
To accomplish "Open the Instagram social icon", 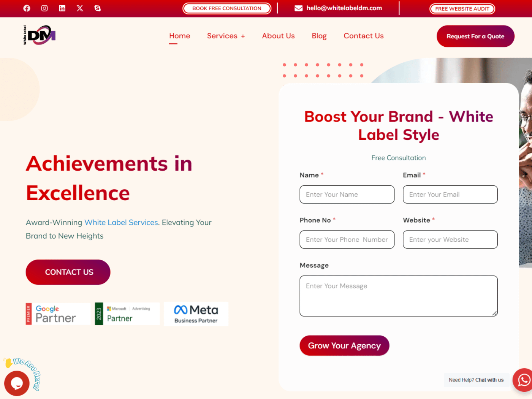I will pos(44,8).
